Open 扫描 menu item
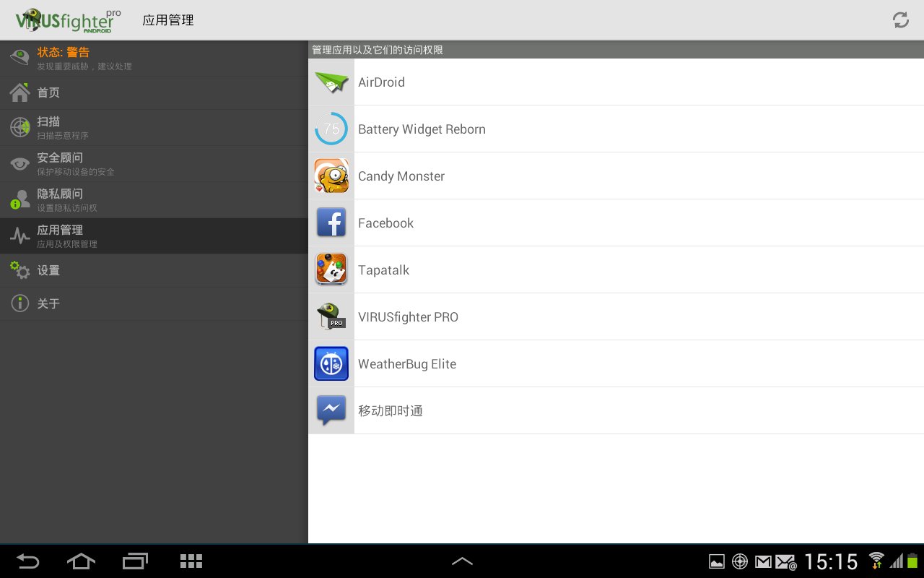The image size is (924, 578). point(154,128)
